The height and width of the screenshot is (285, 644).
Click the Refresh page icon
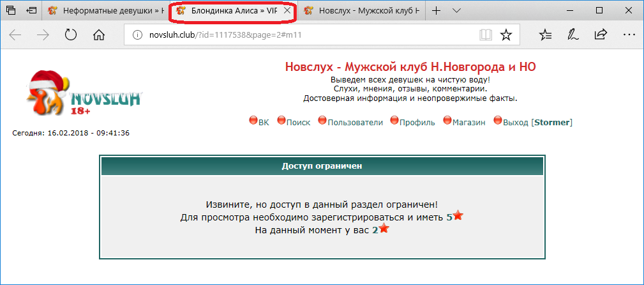71,35
